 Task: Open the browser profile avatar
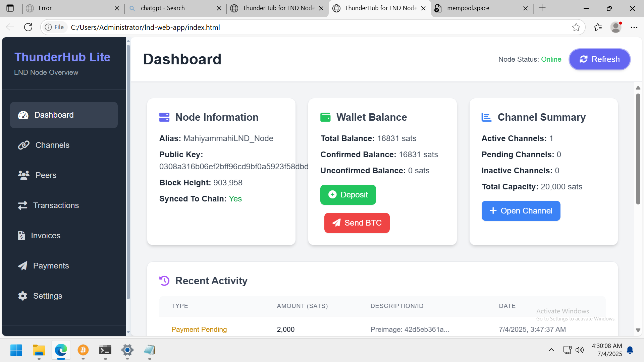coord(616,27)
